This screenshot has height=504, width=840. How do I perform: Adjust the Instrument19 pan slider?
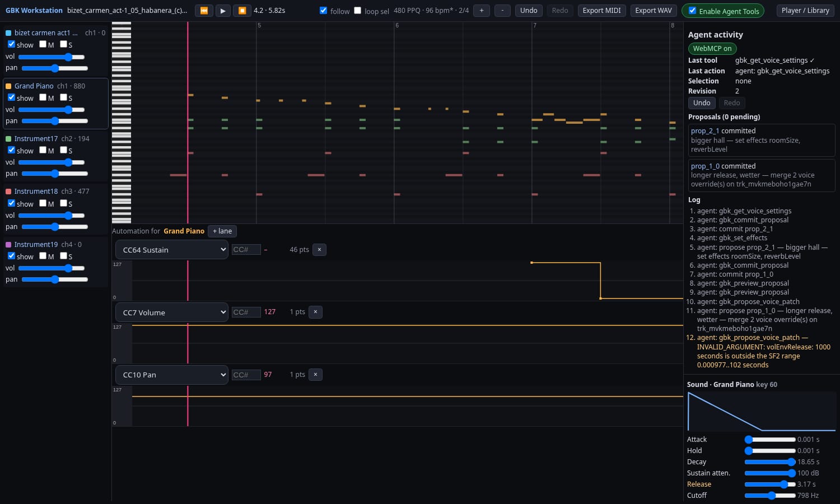(x=55, y=279)
